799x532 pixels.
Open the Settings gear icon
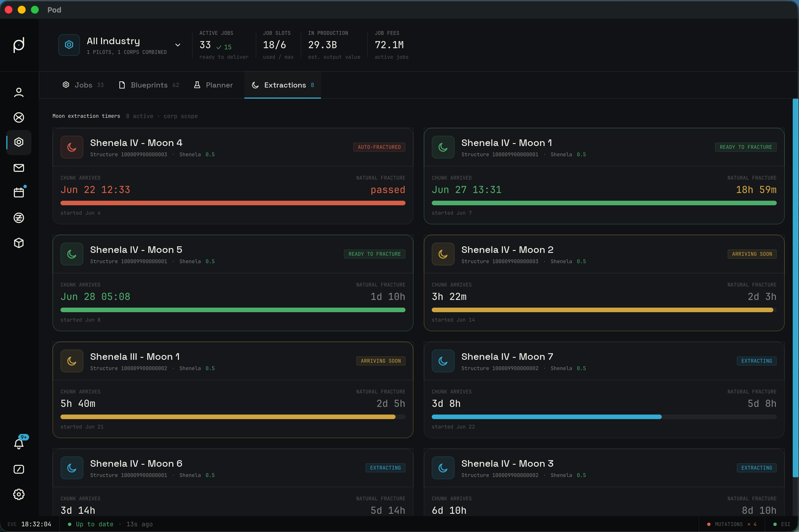(x=19, y=494)
